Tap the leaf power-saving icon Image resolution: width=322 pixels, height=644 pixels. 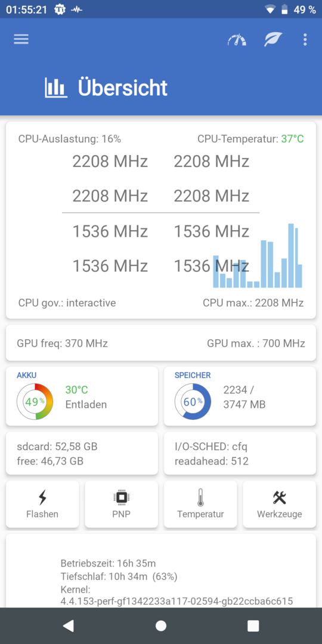pos(273,39)
